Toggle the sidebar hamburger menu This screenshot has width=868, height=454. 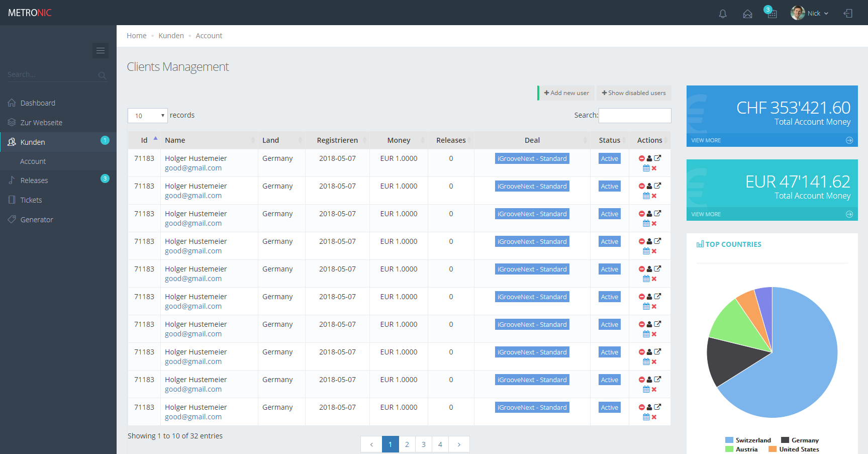click(x=101, y=50)
